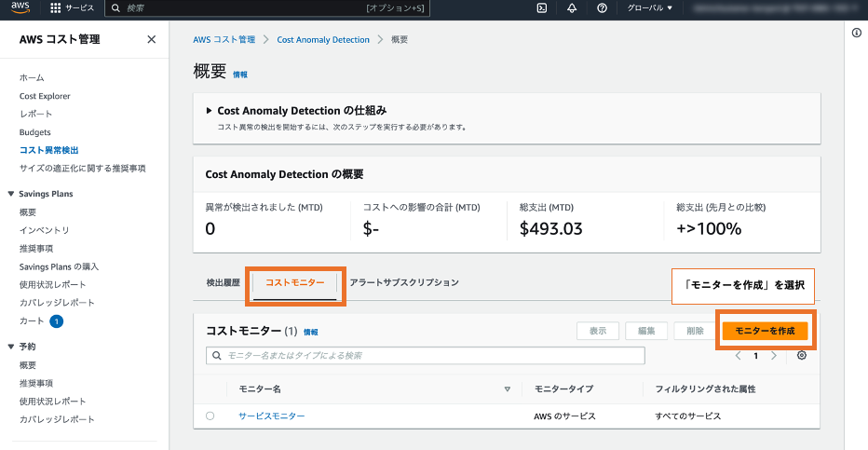The image size is (868, 450).
Task: Click サービス label in top navigation
Action: [80, 7]
